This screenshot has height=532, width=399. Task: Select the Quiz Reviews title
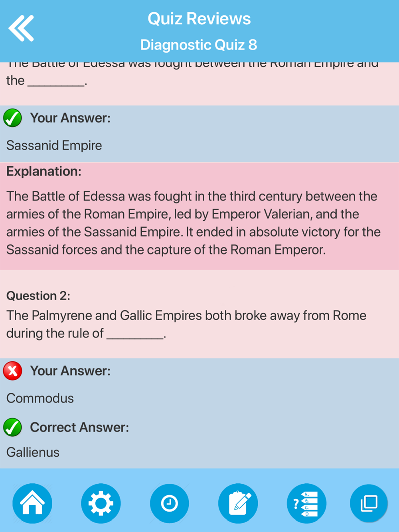click(x=199, y=19)
